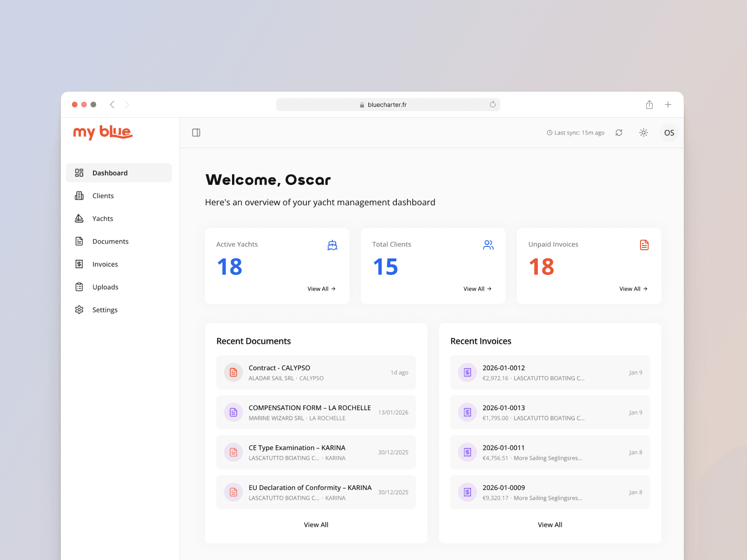The width and height of the screenshot is (747, 560).
Task: Switch theme with the sun icon
Action: pos(643,133)
